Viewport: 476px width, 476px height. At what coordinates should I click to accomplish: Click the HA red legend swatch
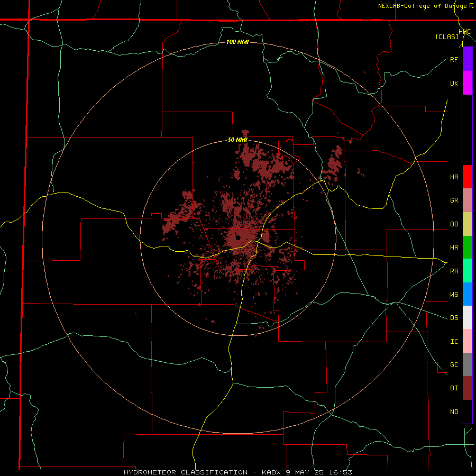467,177
